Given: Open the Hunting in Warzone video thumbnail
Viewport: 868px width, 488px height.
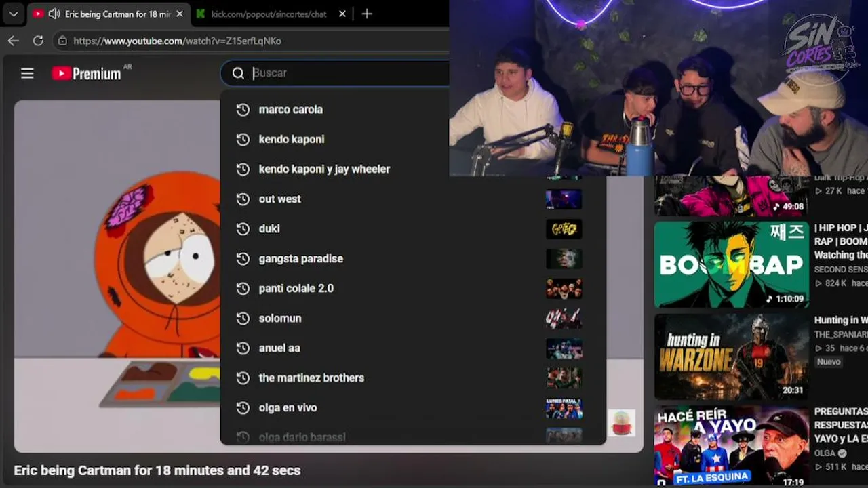Looking at the screenshot, I should point(732,357).
